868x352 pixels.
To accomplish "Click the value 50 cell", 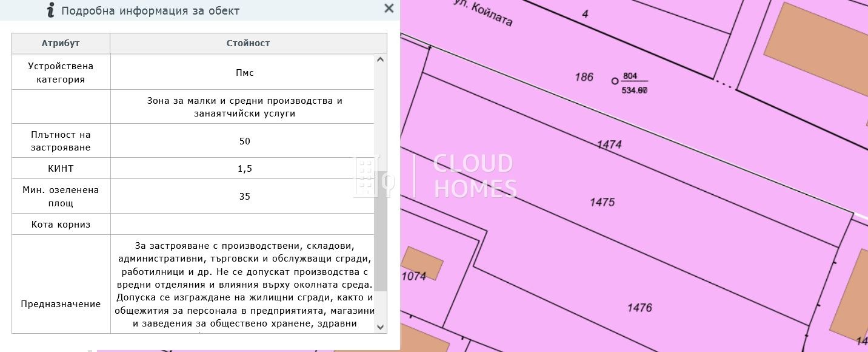I will (242, 141).
